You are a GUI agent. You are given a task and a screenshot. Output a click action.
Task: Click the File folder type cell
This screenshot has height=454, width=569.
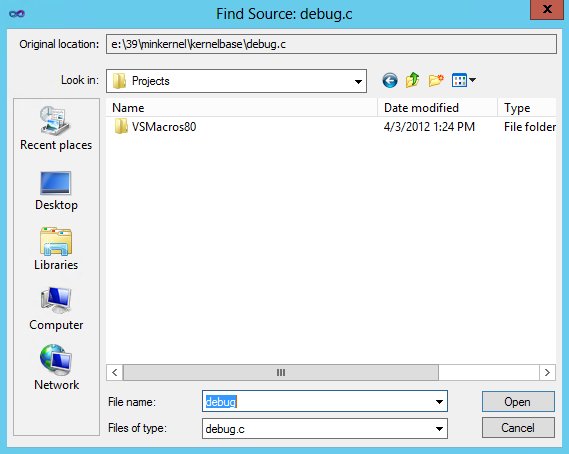click(530, 127)
